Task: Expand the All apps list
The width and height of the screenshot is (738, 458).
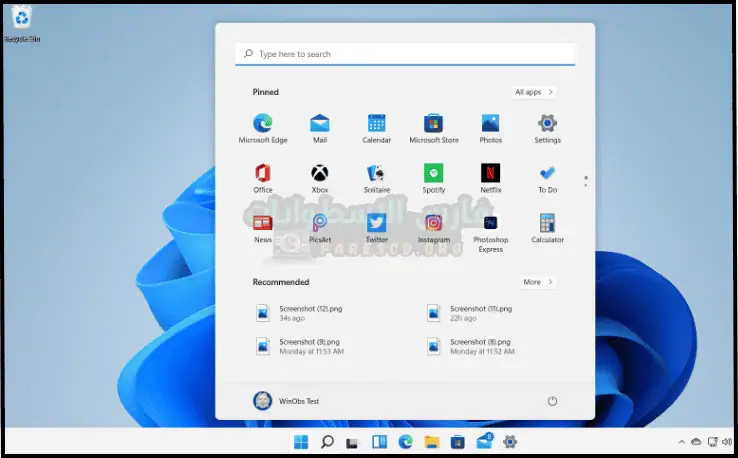Action: 533,92
